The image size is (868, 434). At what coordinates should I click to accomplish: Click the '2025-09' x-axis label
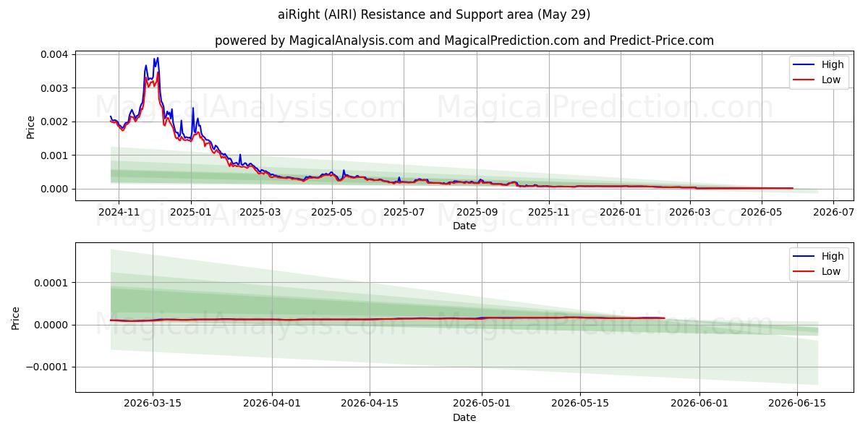(x=477, y=213)
